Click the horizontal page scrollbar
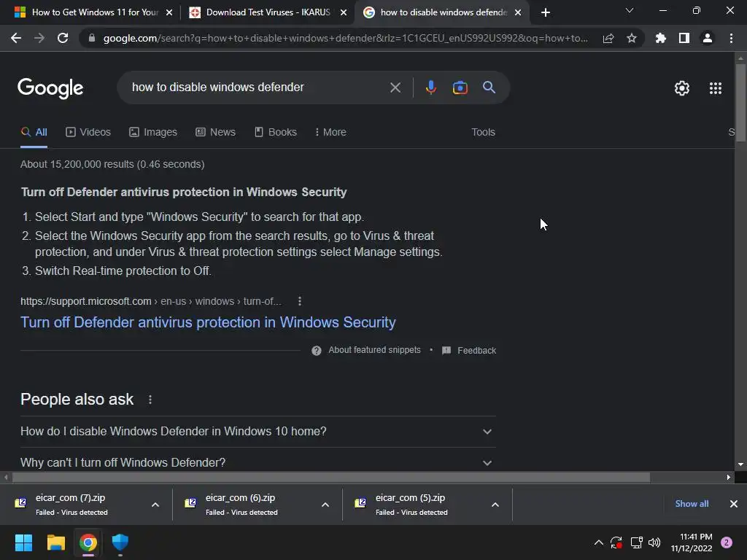 [x=331, y=477]
